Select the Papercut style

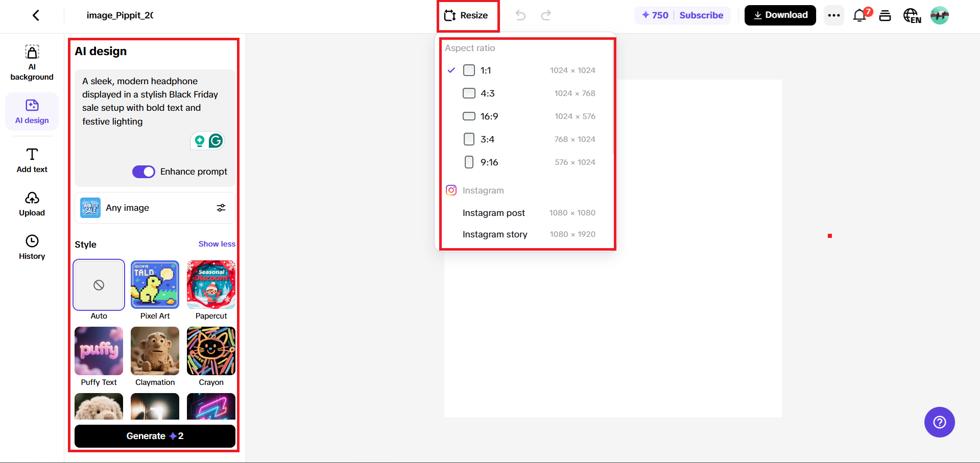[x=211, y=285]
